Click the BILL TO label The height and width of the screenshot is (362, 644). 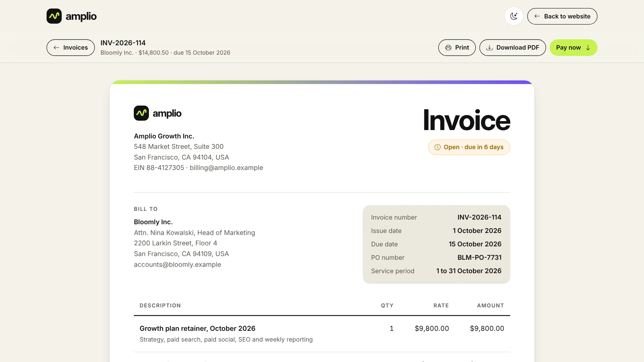pos(146,209)
